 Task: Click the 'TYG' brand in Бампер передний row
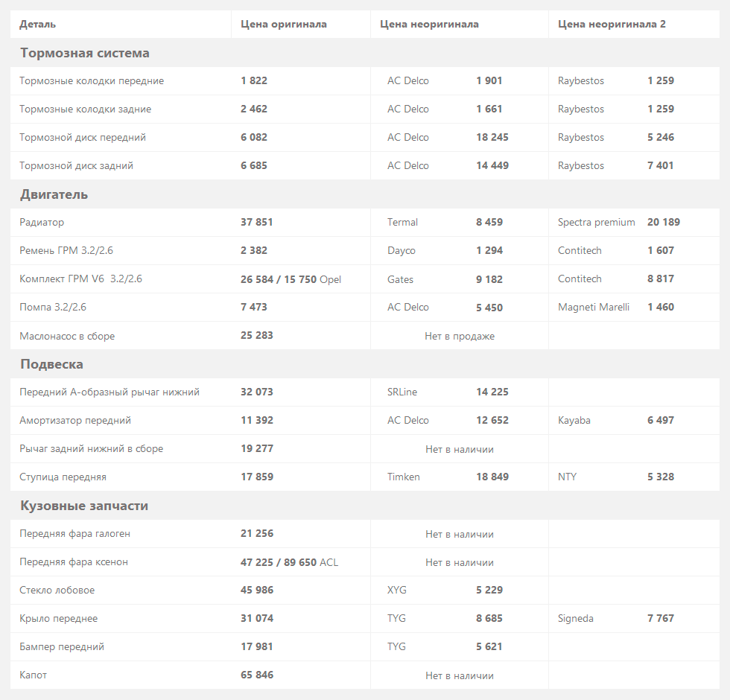pos(396,647)
